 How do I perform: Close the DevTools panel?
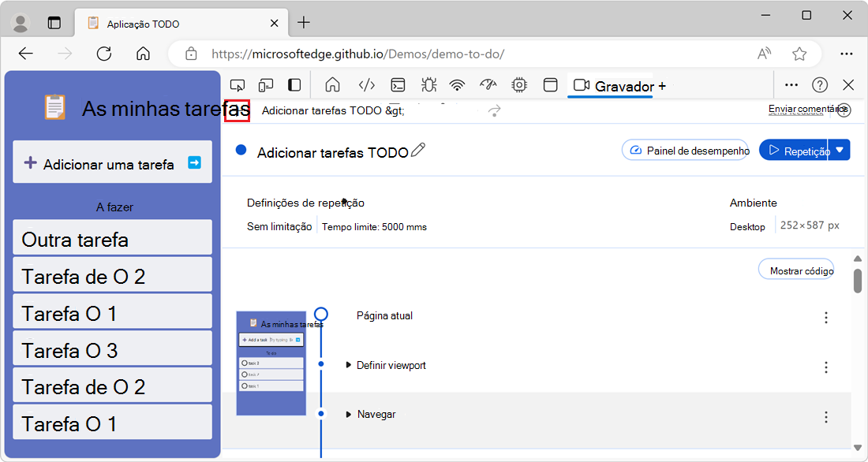pos(848,84)
